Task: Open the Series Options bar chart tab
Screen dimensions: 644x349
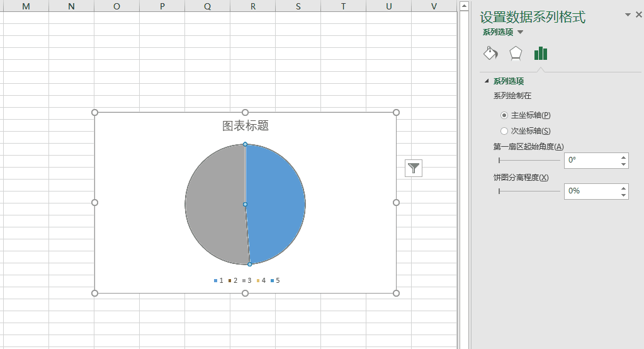Action: [541, 54]
